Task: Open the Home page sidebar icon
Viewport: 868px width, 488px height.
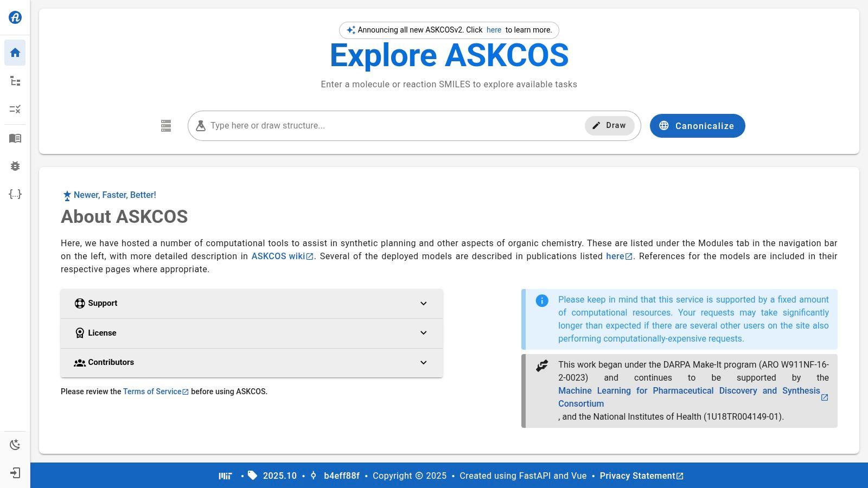Action: click(x=15, y=53)
